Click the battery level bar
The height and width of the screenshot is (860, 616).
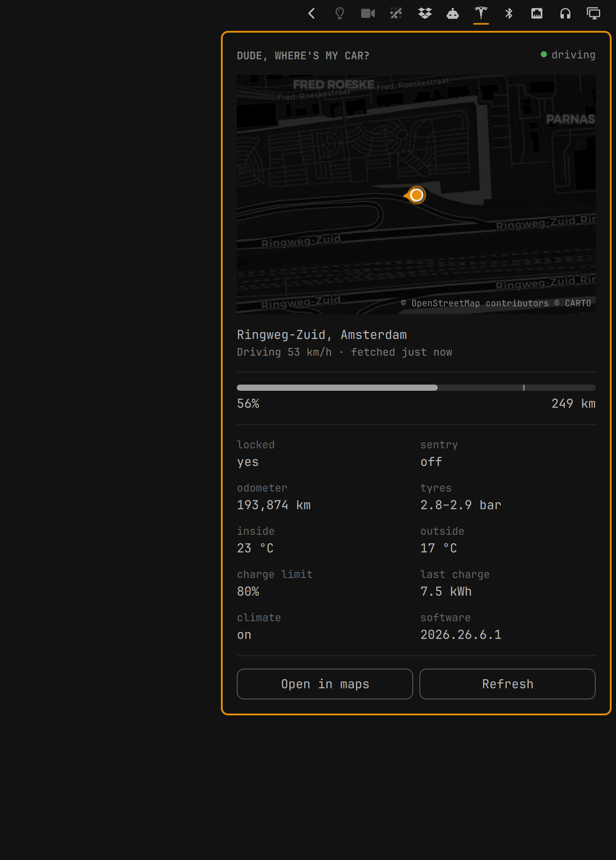[x=416, y=388]
